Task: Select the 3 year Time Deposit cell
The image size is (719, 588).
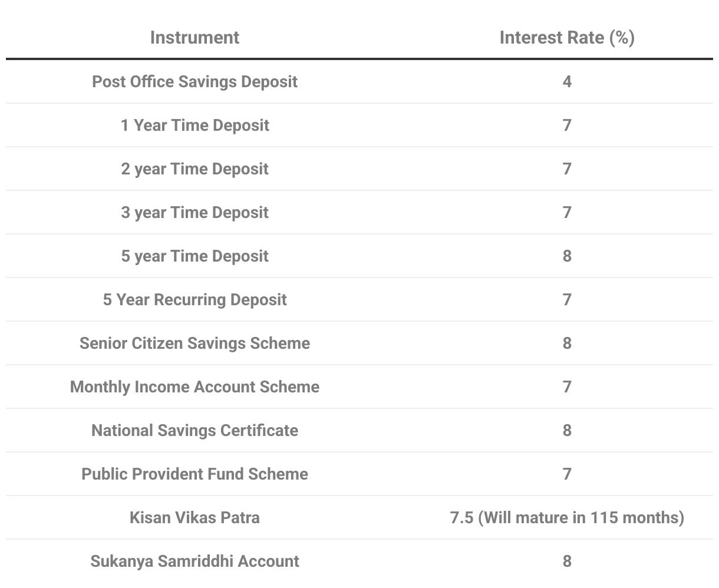Action: 194,213
